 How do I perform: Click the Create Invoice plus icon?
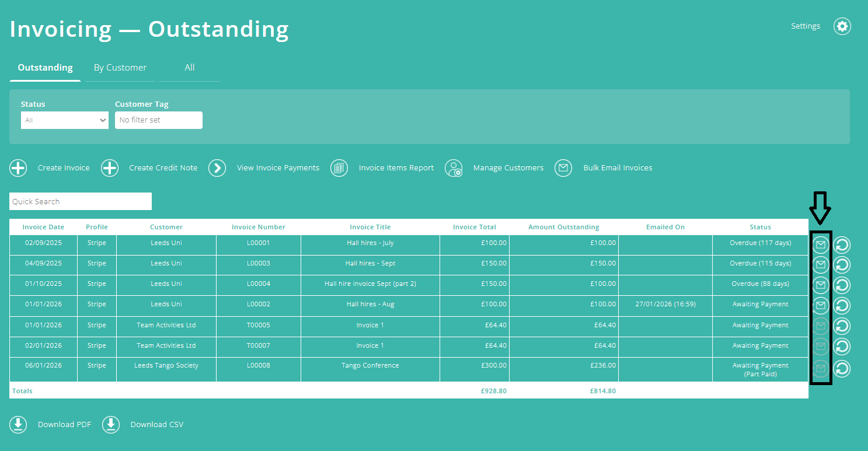pyautogui.click(x=18, y=168)
